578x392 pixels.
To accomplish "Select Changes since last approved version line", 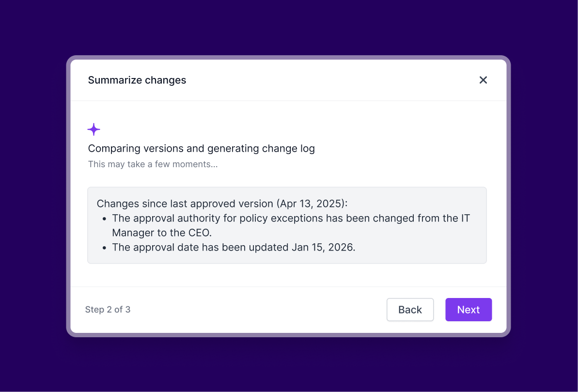I will click(x=222, y=204).
